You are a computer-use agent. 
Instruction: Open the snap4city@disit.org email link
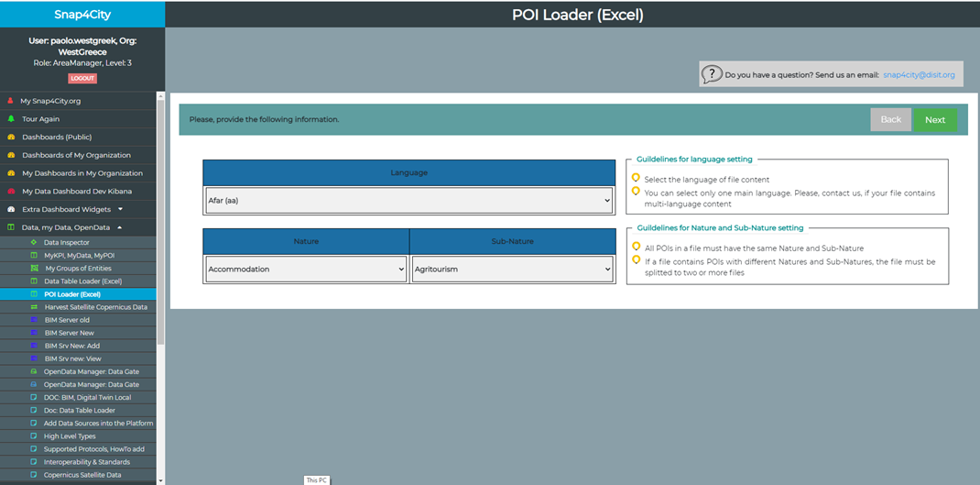[x=919, y=75]
